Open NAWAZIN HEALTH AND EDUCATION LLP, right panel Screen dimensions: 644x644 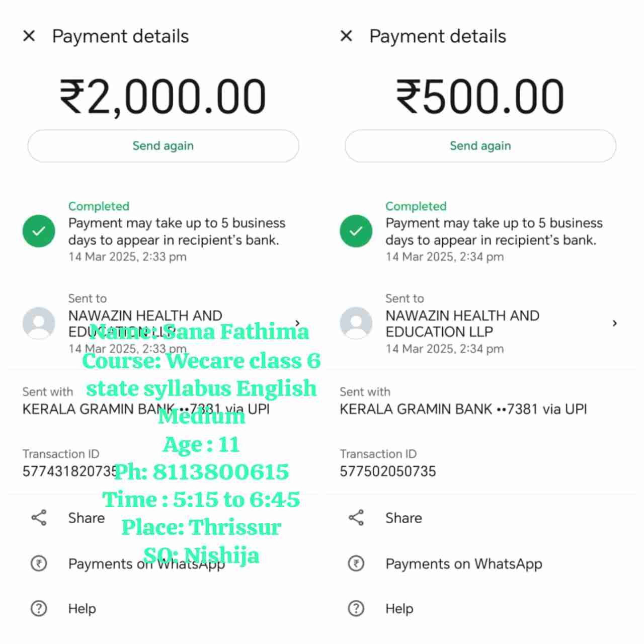coord(462,324)
